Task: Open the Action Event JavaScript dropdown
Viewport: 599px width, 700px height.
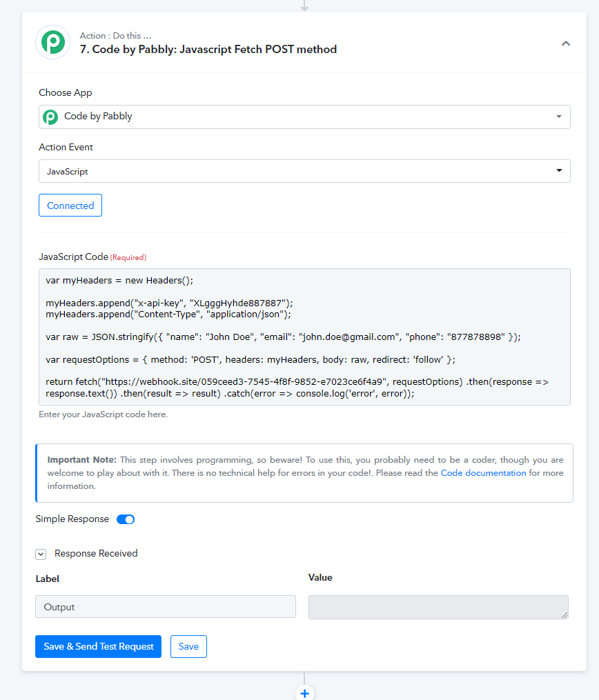Action: [304, 171]
